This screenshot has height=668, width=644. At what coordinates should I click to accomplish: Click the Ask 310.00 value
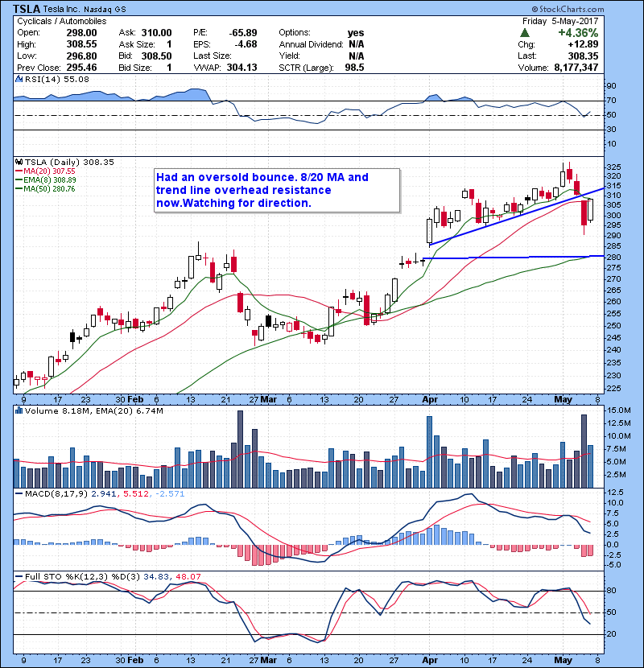156,33
